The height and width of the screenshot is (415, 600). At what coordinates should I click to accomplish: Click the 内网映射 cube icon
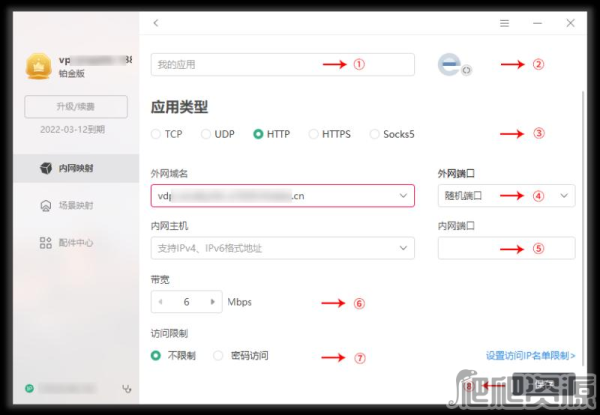[44, 168]
